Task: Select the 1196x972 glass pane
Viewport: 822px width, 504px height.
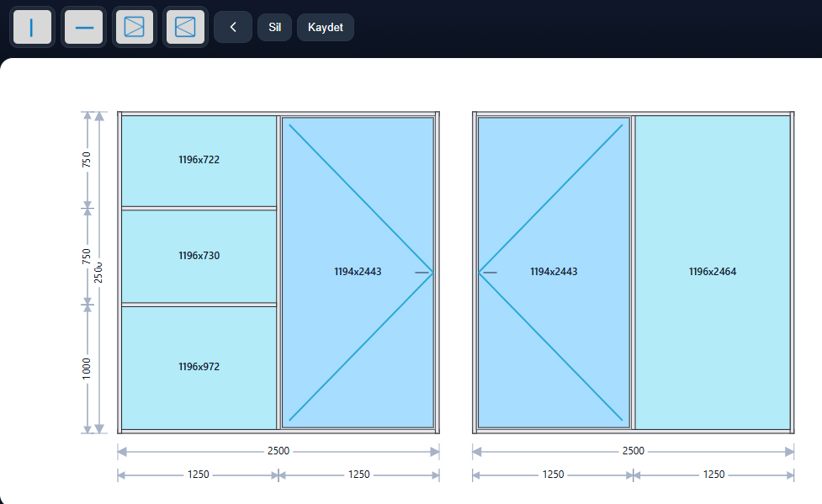Action: pos(199,368)
